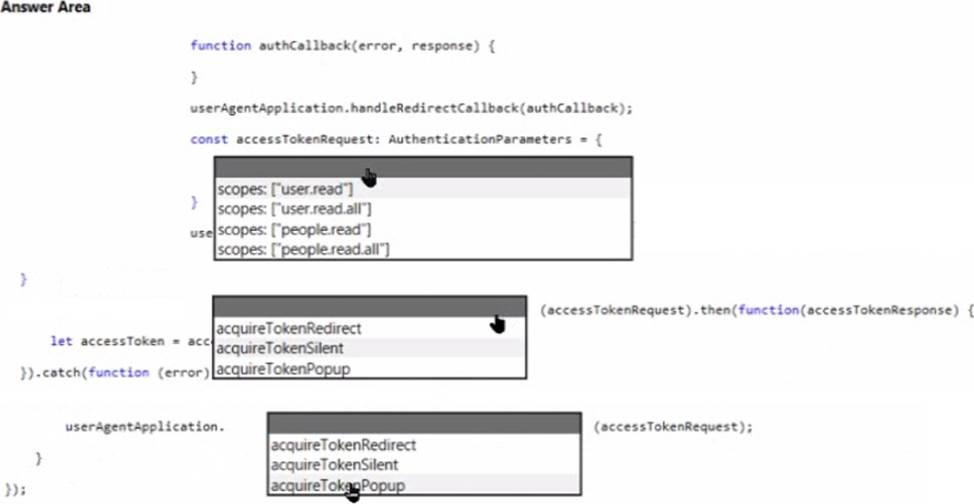
Task: Pick acquireTokenPopup in middle dropdown
Action: point(369,369)
